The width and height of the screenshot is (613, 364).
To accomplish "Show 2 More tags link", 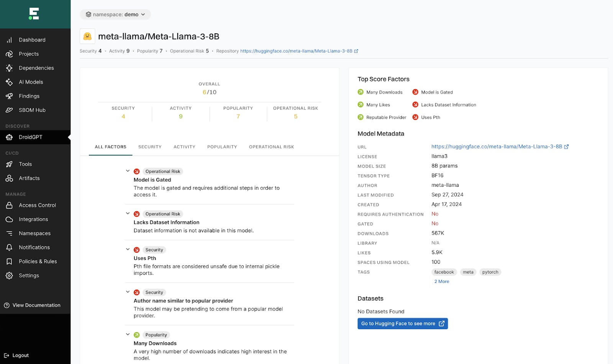I will [441, 281].
